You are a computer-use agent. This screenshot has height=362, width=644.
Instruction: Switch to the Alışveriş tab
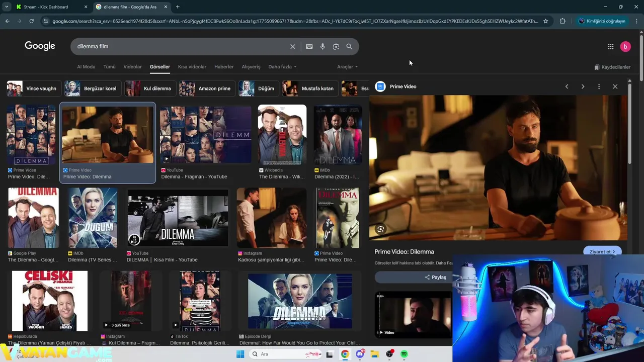pos(251,67)
